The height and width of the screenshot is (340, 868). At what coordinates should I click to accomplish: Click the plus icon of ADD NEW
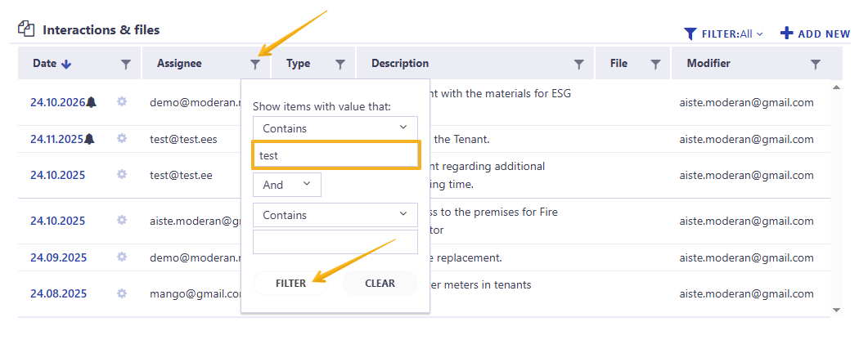pos(787,34)
